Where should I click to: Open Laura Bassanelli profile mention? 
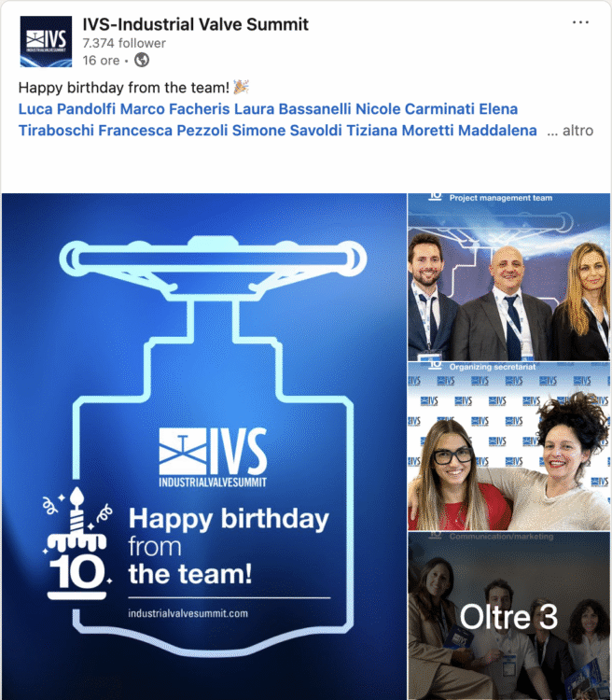coord(292,109)
